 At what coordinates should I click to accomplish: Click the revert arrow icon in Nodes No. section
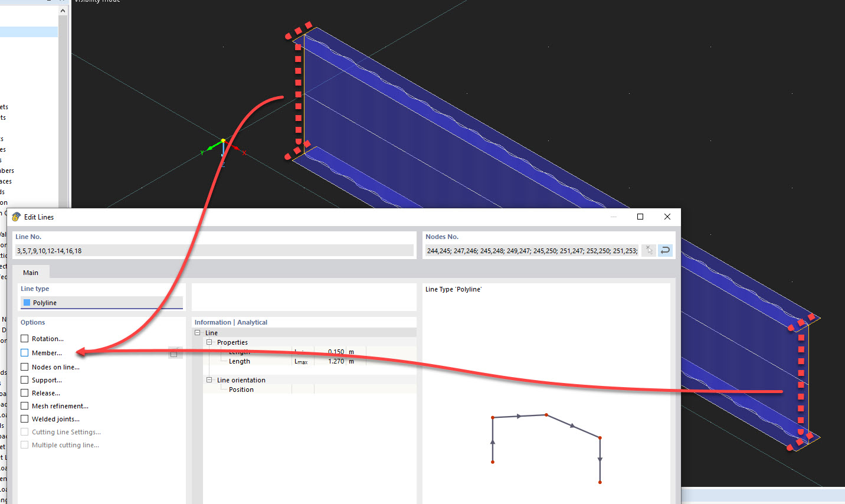pyautogui.click(x=665, y=250)
